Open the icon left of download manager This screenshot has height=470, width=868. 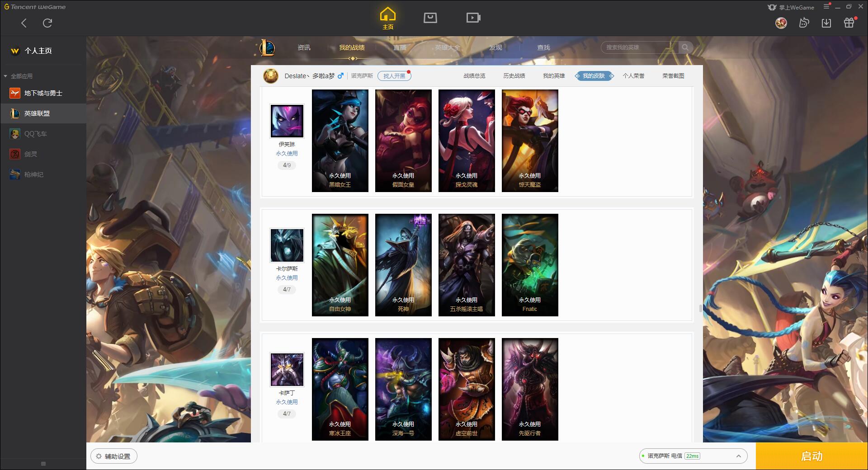point(804,23)
